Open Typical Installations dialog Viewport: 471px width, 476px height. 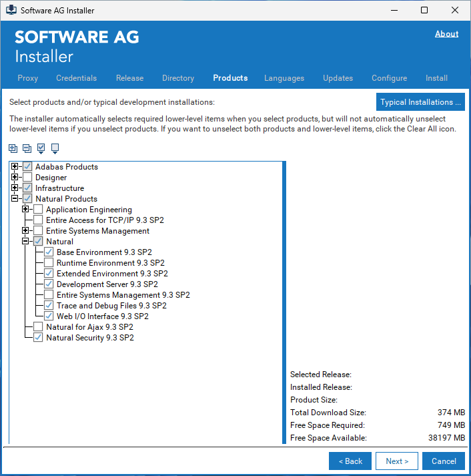tap(420, 102)
